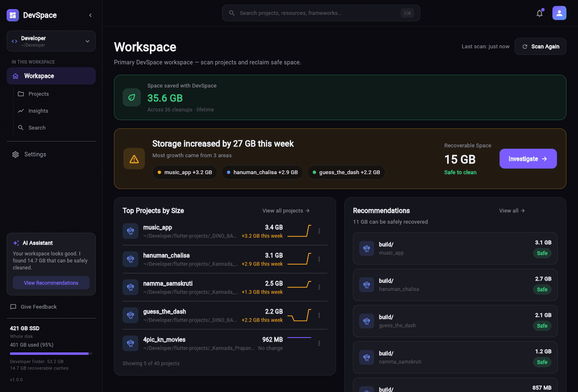Viewport: 578px width, 392px height.
Task: Click the Developer code brackets icon
Action: click(x=14, y=41)
